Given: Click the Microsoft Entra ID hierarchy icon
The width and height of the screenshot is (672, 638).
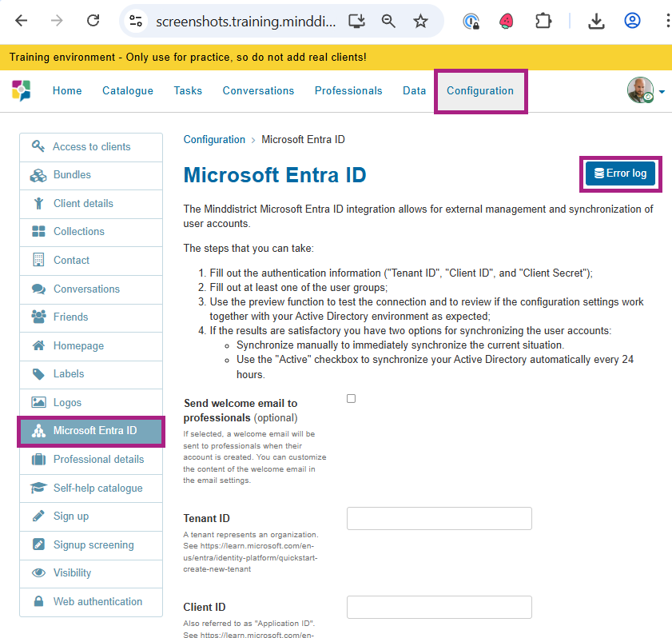Looking at the screenshot, I should pyautogui.click(x=38, y=431).
